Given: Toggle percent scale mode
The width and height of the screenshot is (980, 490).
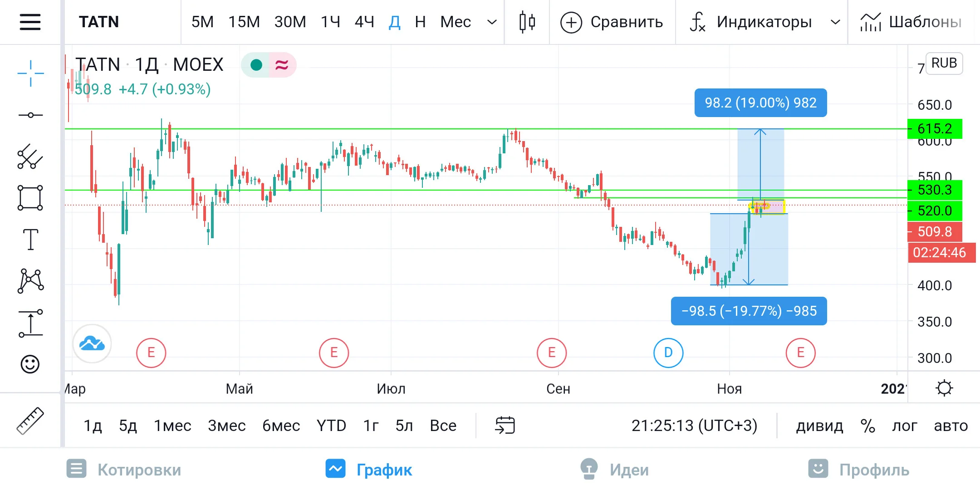Looking at the screenshot, I should pos(867,426).
